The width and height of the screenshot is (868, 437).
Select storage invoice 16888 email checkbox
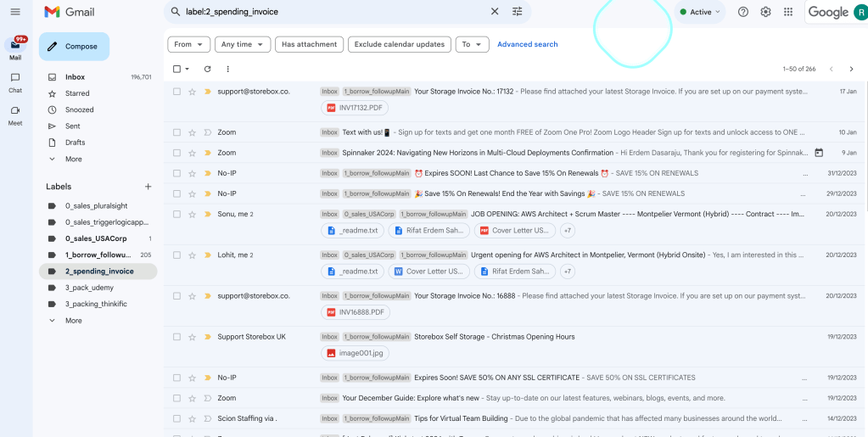click(x=176, y=296)
